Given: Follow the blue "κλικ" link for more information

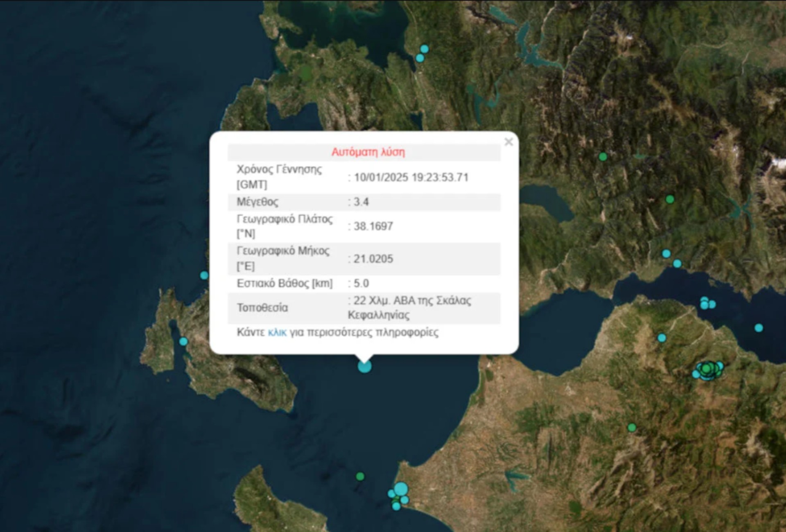Looking at the screenshot, I should click(x=277, y=332).
